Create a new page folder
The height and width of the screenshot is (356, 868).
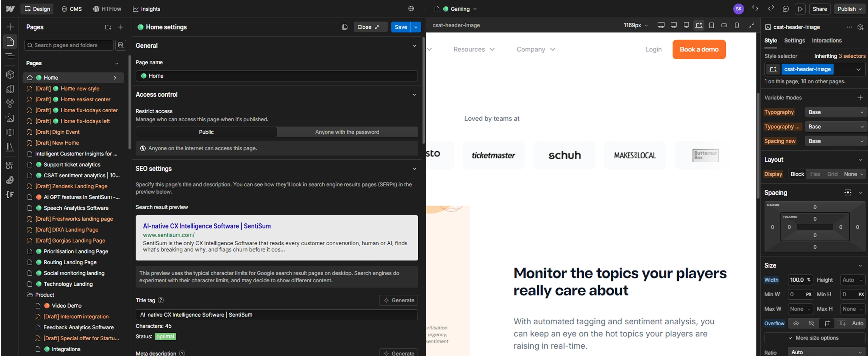click(108, 27)
